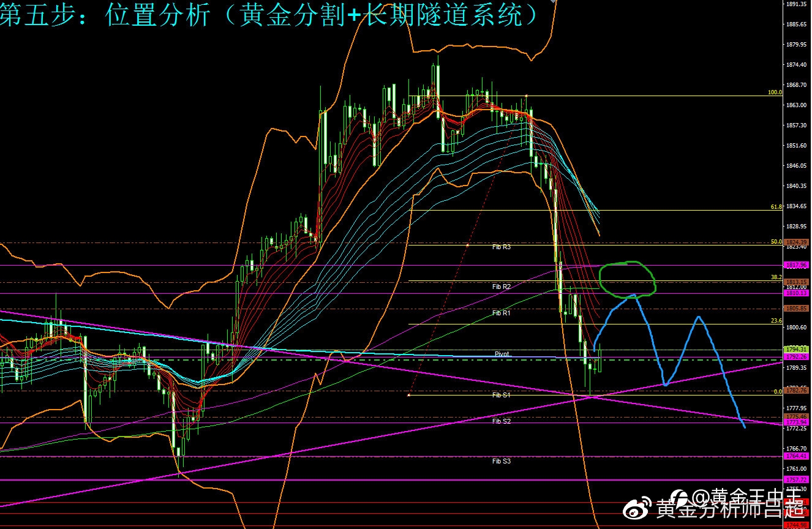Viewport: 812px width, 529px height.
Task: Select the 100.0 Fibonacci retracement label
Action: (775, 92)
